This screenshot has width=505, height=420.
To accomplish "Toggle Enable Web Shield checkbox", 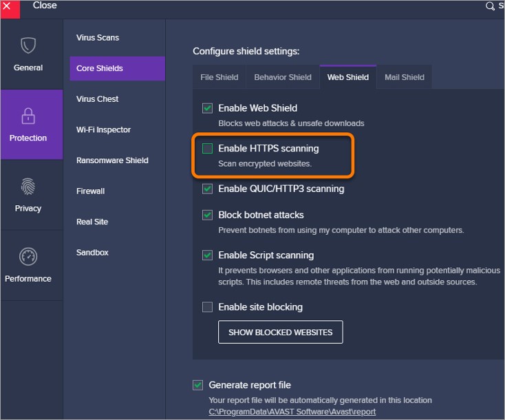I will 207,108.
